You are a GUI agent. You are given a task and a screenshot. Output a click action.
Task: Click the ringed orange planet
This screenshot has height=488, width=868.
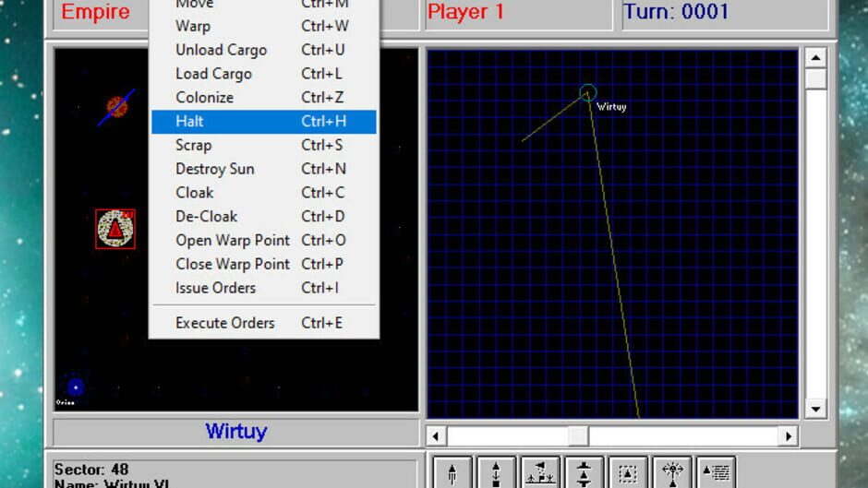click(116, 107)
